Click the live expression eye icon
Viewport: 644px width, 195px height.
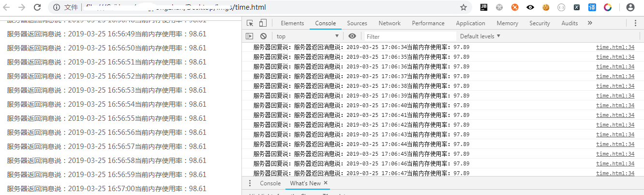pos(352,36)
